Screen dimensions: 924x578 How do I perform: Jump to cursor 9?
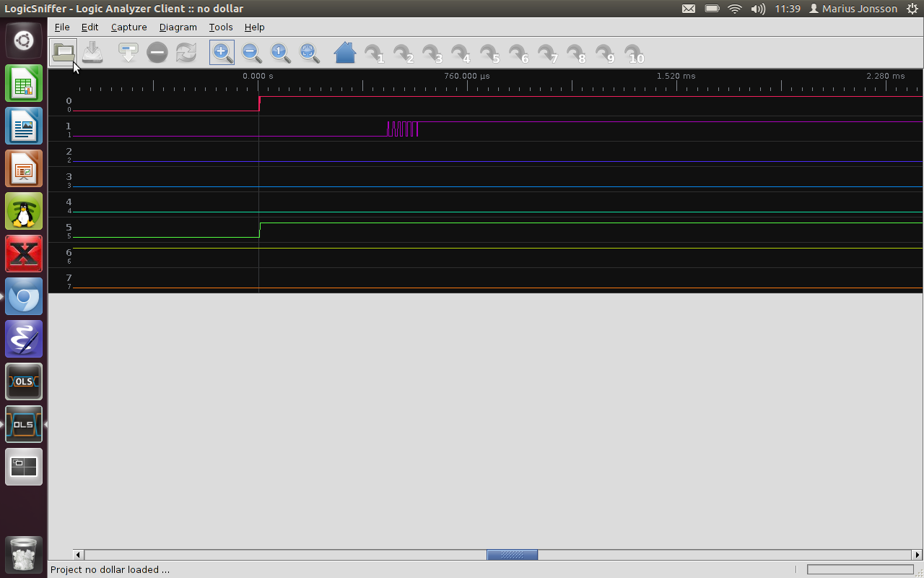click(x=605, y=53)
